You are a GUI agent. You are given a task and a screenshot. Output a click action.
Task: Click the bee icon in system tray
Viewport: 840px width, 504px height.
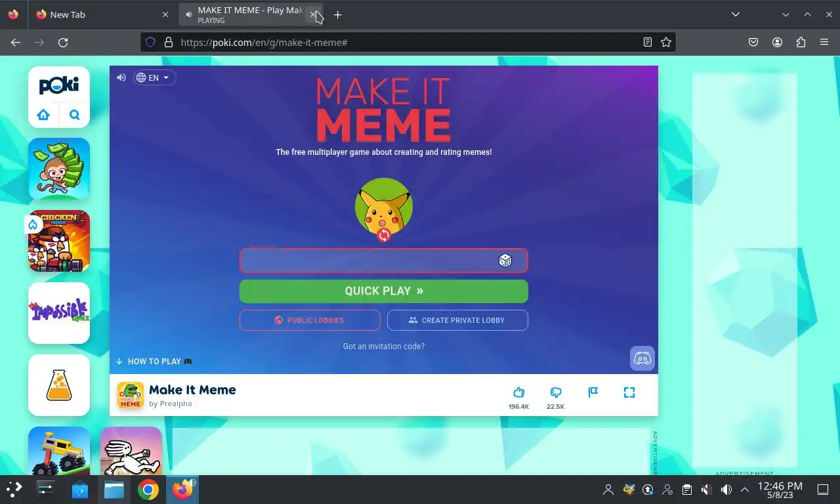point(628,490)
